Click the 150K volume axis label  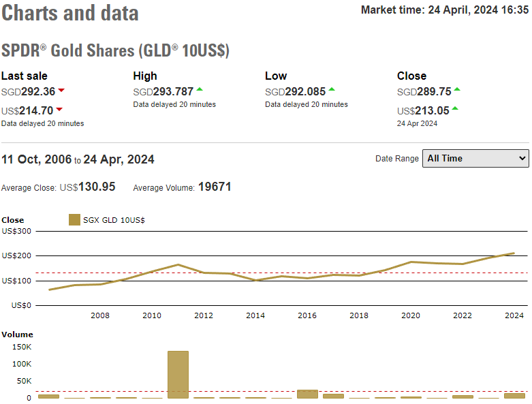(22, 347)
